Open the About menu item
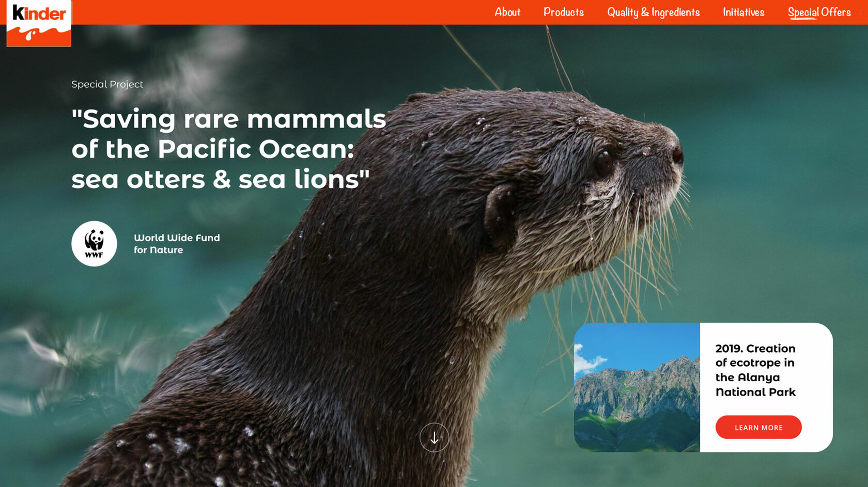868x487 pixels. [x=507, y=12]
